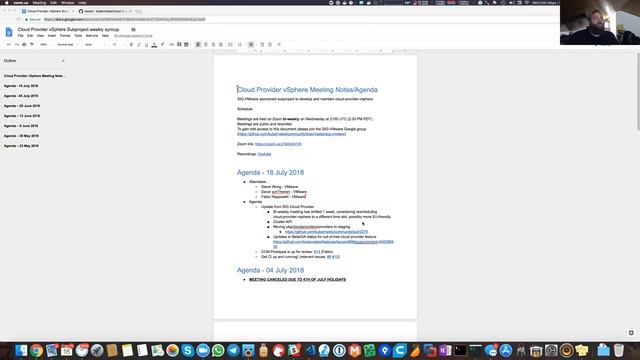
Task: Click the Explore button at bottom right
Action: tap(631, 333)
